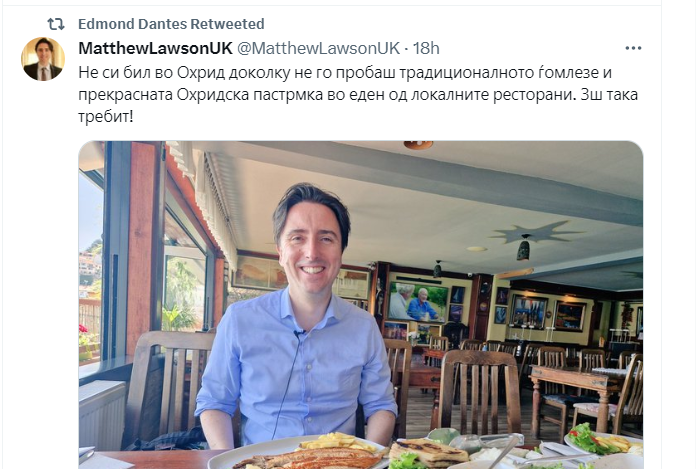Click the word требит! ending the tweet
Screen dimensions: 696x469
(x=106, y=117)
